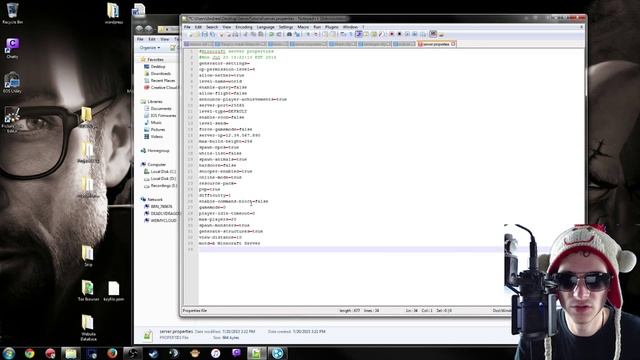Select Recent Places in Explorer sidebar
This screenshot has width=640, height=360.
(163, 80)
